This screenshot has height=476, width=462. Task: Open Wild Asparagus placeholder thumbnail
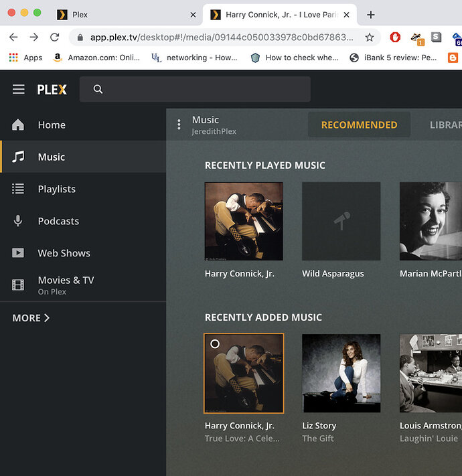point(341,222)
